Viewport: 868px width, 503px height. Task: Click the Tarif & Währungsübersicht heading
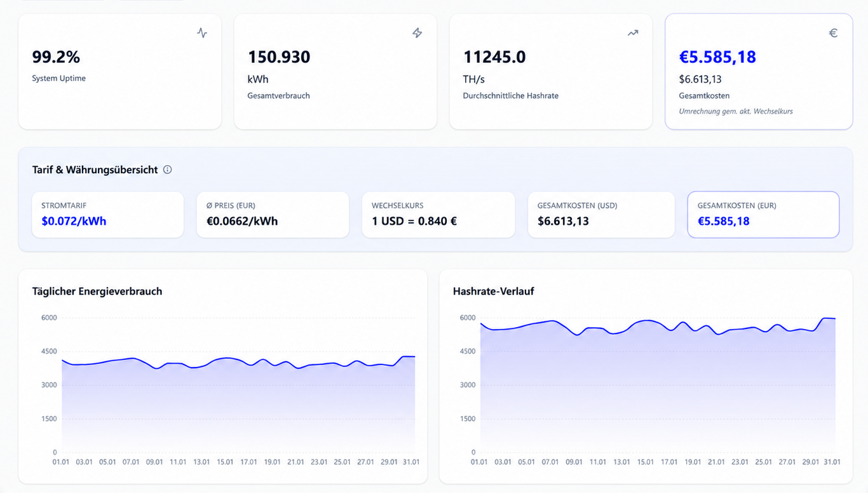click(95, 170)
